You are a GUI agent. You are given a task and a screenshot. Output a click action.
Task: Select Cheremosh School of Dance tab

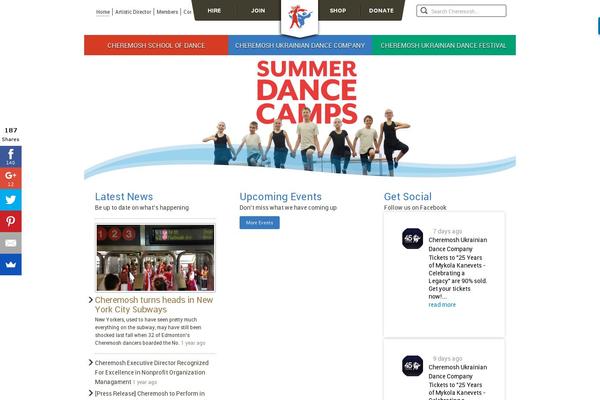pyautogui.click(x=156, y=45)
